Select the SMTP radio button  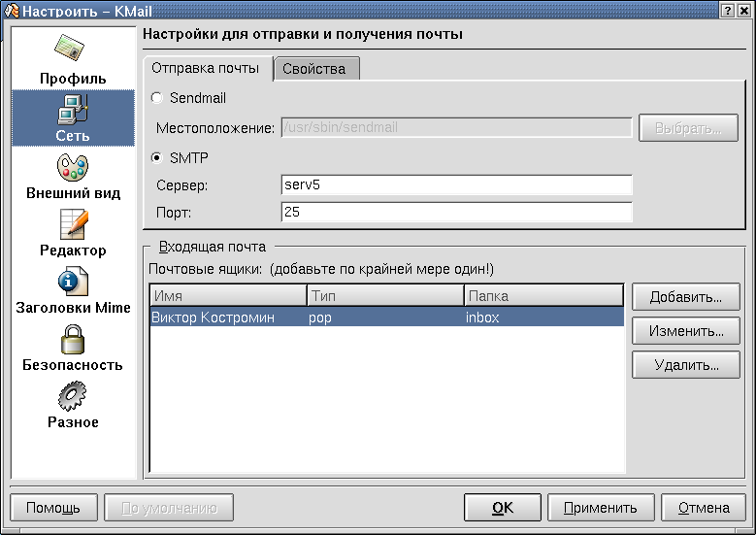click(x=157, y=157)
